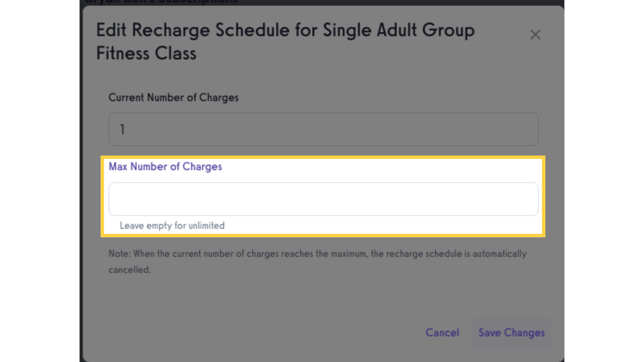
Task: Click the Current Number of Charges field
Action: (323, 129)
